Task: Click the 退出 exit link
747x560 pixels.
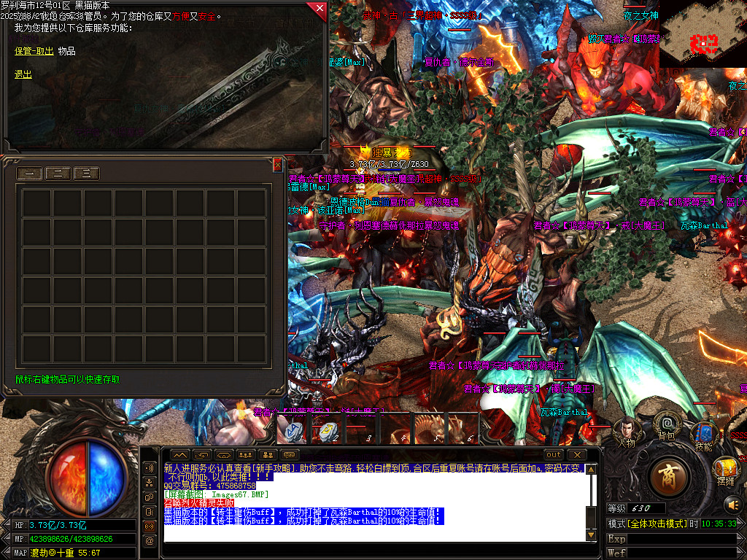Action: click(23, 74)
